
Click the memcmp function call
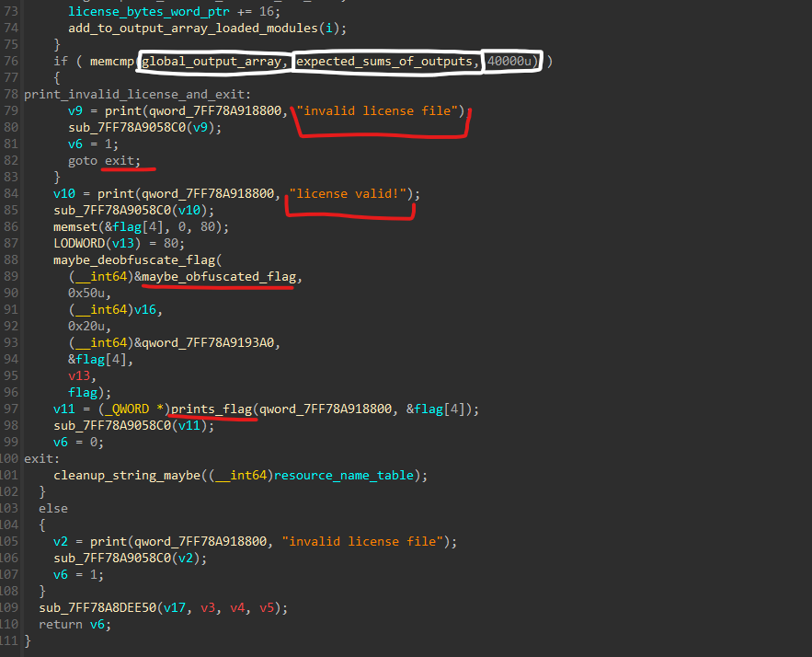112,61
